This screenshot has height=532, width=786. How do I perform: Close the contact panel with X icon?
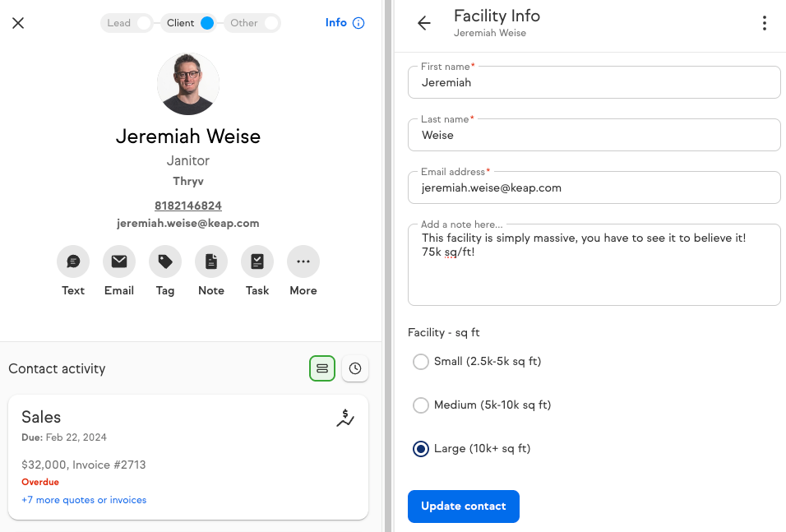(18, 23)
